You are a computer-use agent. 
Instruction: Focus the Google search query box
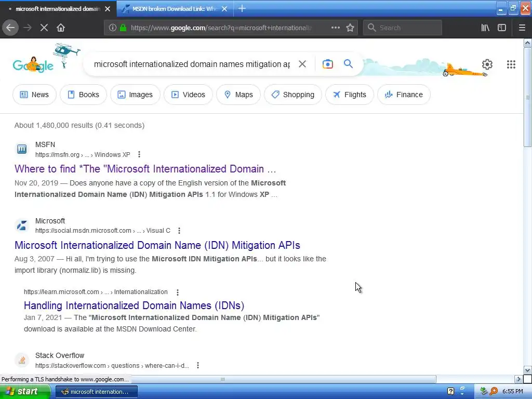pos(192,64)
